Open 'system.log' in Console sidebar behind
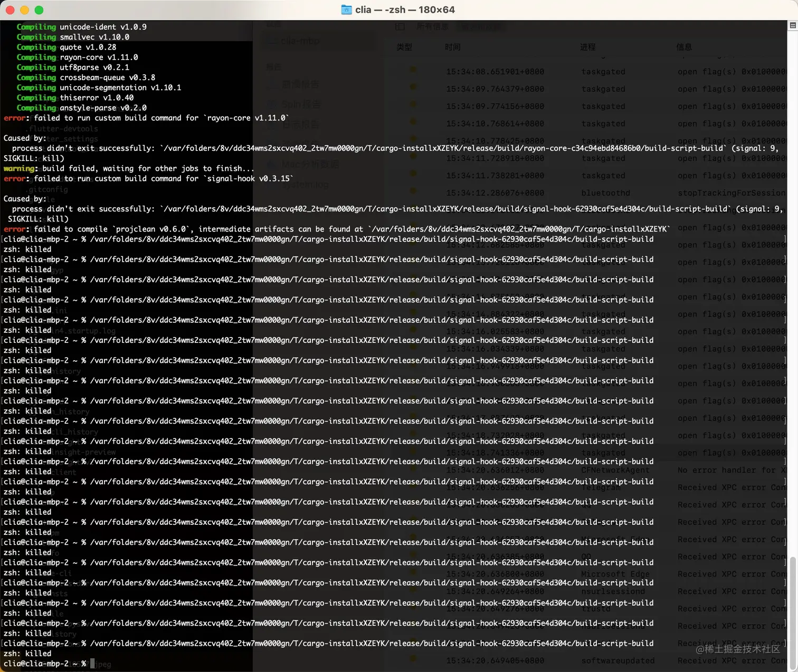798x672 pixels. click(305, 185)
